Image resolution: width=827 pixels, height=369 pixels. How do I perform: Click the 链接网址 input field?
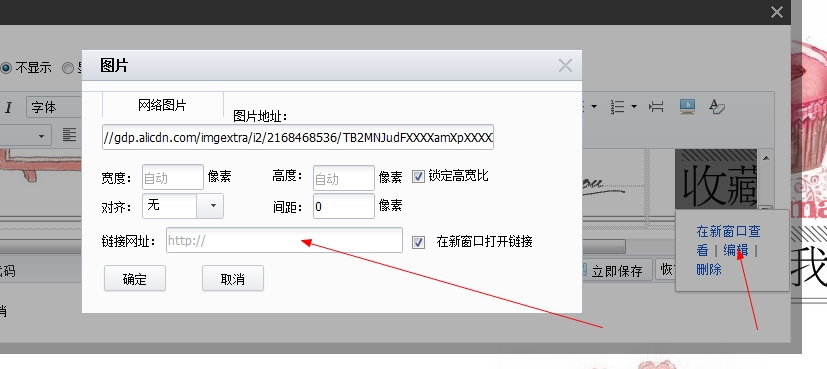pos(284,240)
